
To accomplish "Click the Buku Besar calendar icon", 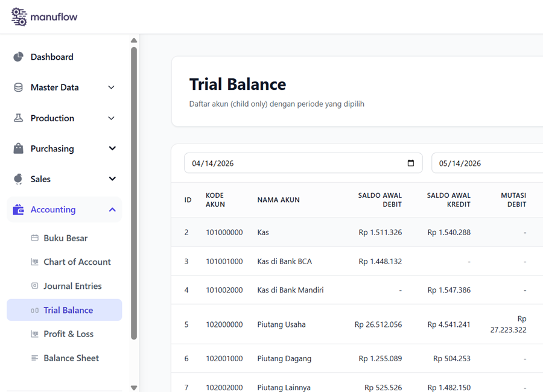I will 34,238.
